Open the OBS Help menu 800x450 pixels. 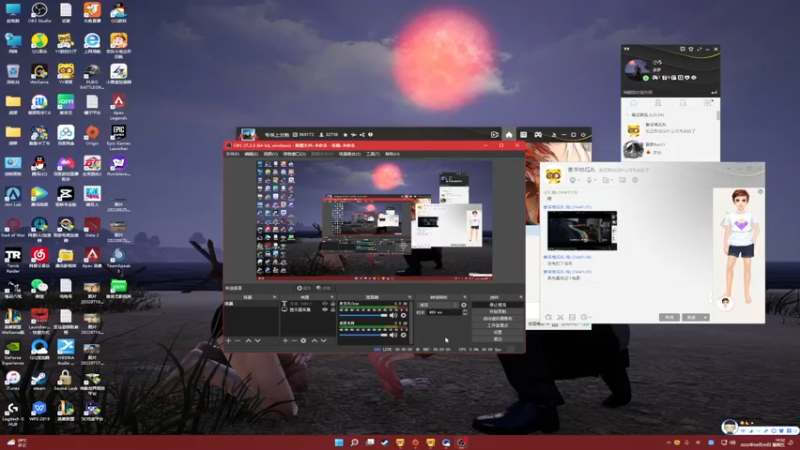pyautogui.click(x=392, y=154)
